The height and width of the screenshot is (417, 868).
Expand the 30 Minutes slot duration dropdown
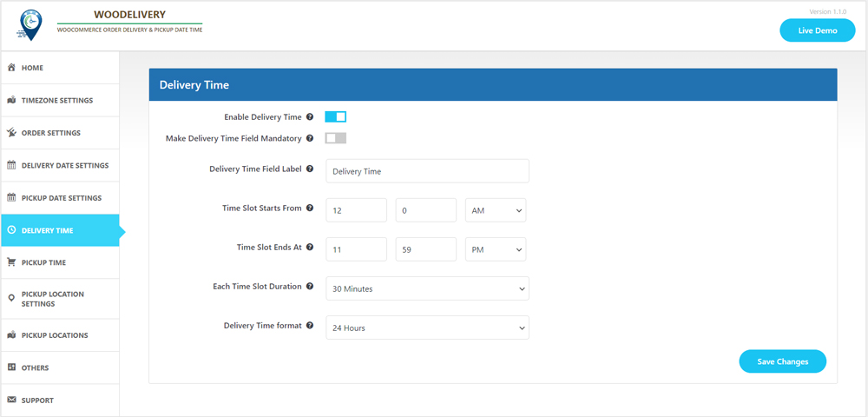coord(427,288)
